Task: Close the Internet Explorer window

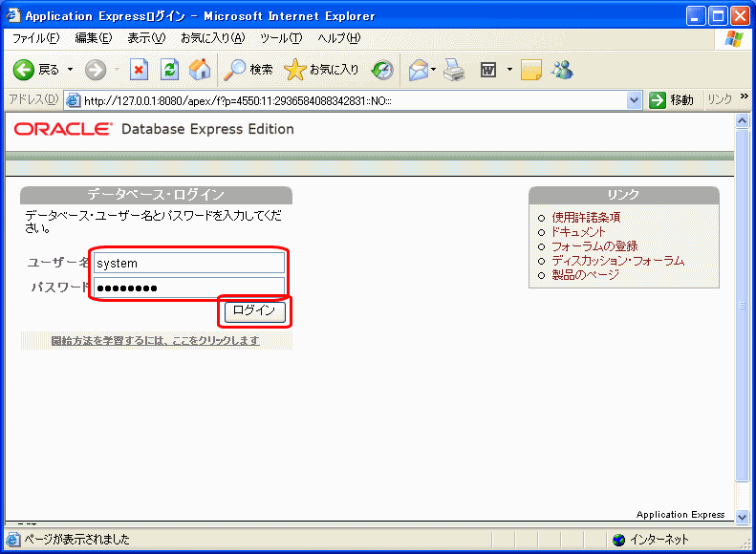Action: pos(740,16)
